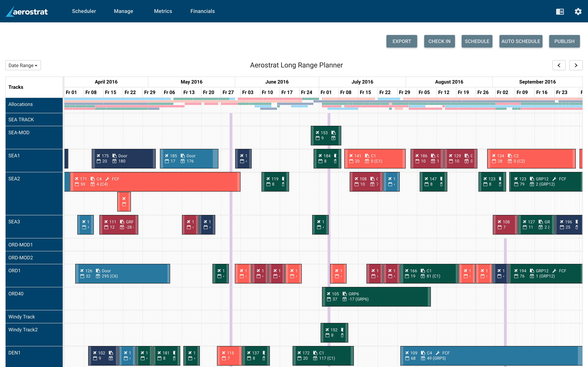Click airplane icon on SEA-MOD 153 event
This screenshot has height=367, width=588.
(x=317, y=133)
